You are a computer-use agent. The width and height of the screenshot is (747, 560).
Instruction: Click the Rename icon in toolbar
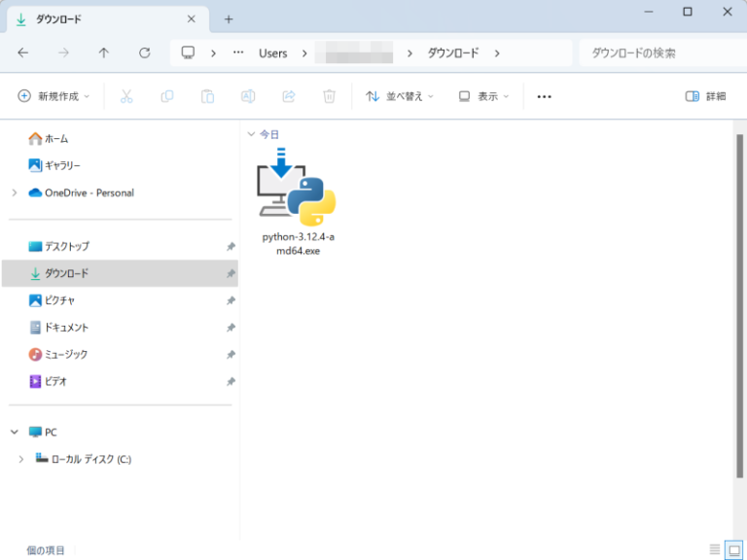point(248,96)
